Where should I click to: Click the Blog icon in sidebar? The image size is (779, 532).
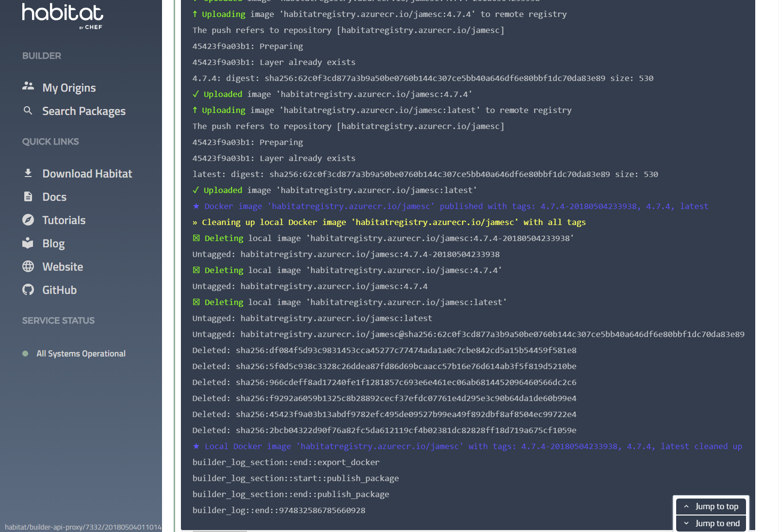coord(28,243)
